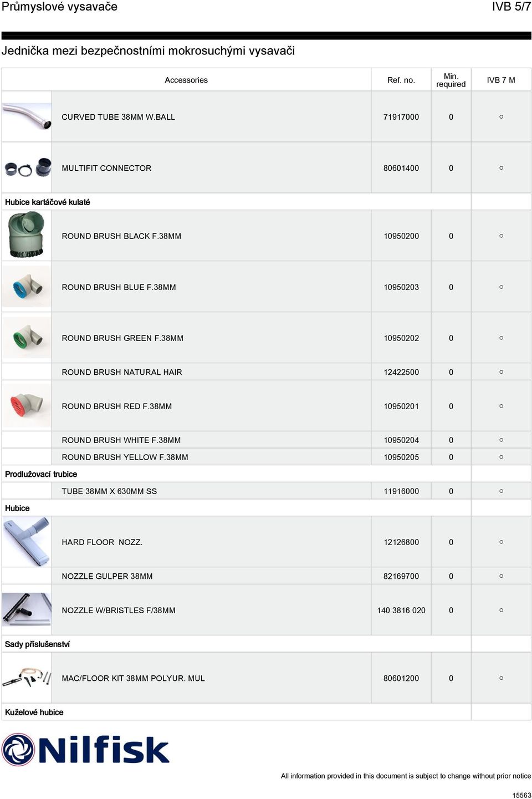
Task: Select the nozzle with bristles thumbnail
Action: point(27,609)
